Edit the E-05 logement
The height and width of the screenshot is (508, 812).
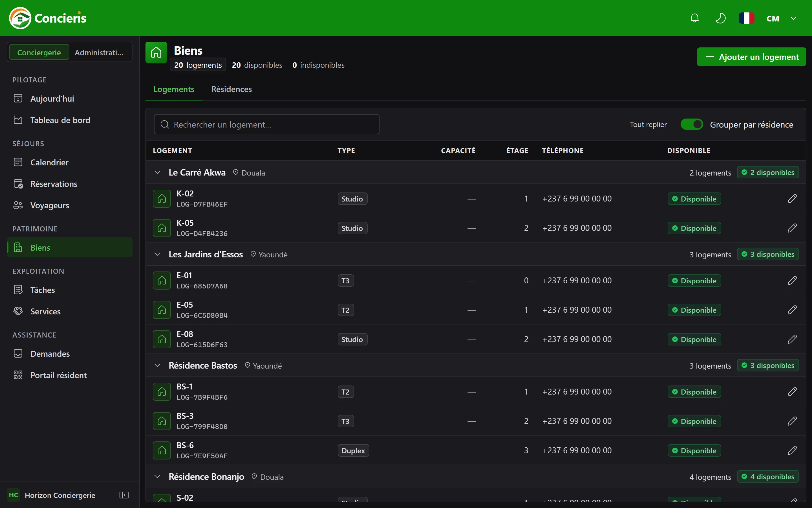coord(792,310)
